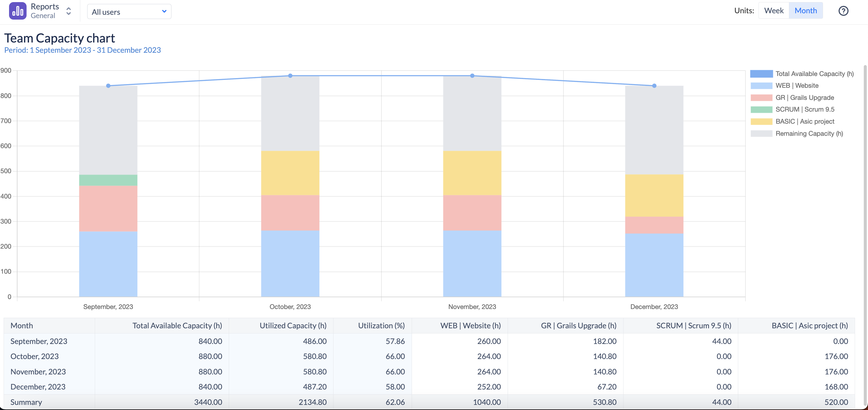Click the period date range link
868x410 pixels.
click(82, 50)
